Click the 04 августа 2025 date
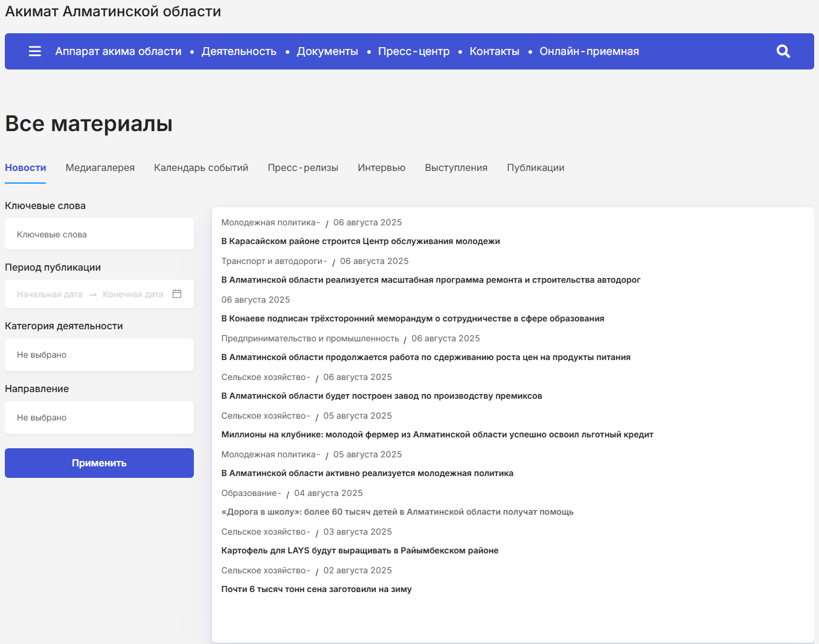Viewport: 819px width, 644px height. pyautogui.click(x=329, y=493)
